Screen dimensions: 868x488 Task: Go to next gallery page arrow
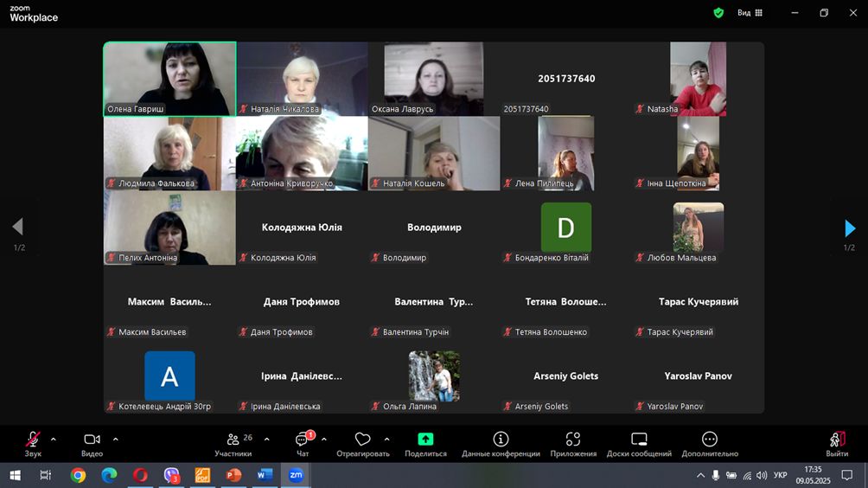[x=850, y=228]
